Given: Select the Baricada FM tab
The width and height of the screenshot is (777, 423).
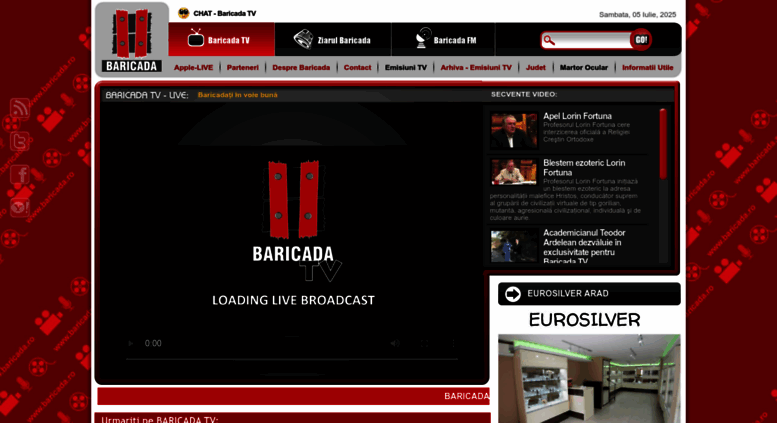Looking at the screenshot, I should pyautogui.click(x=444, y=39).
